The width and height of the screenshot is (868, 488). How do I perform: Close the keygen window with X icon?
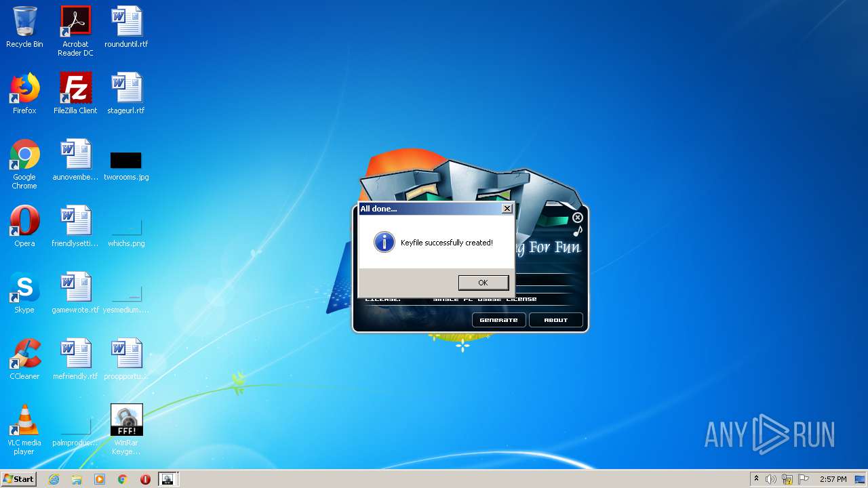pos(578,218)
